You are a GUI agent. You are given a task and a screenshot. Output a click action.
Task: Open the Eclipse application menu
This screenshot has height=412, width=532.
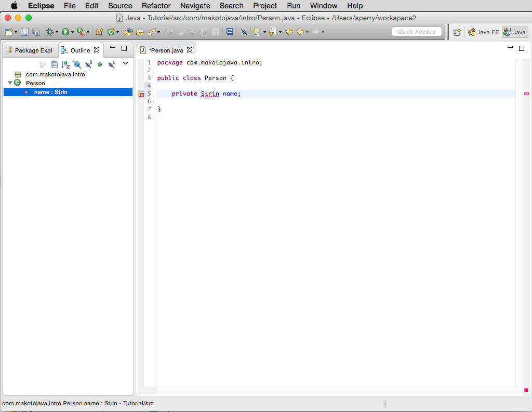tap(41, 6)
